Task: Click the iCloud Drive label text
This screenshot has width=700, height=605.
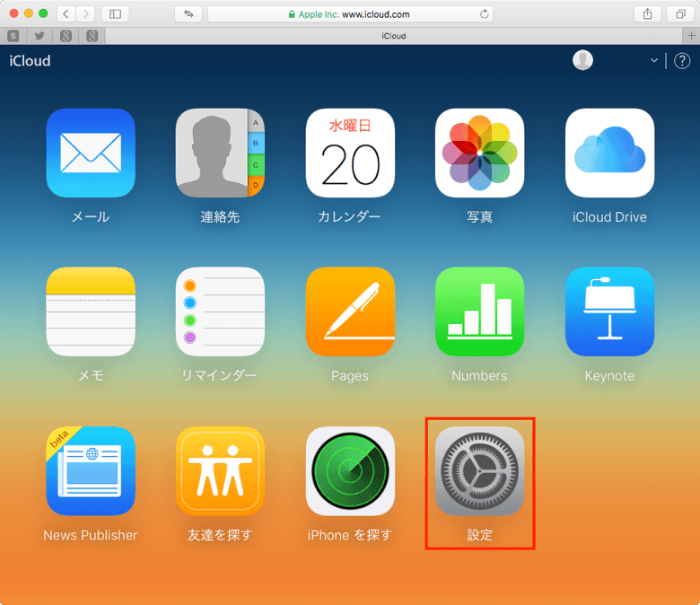Action: tap(609, 217)
